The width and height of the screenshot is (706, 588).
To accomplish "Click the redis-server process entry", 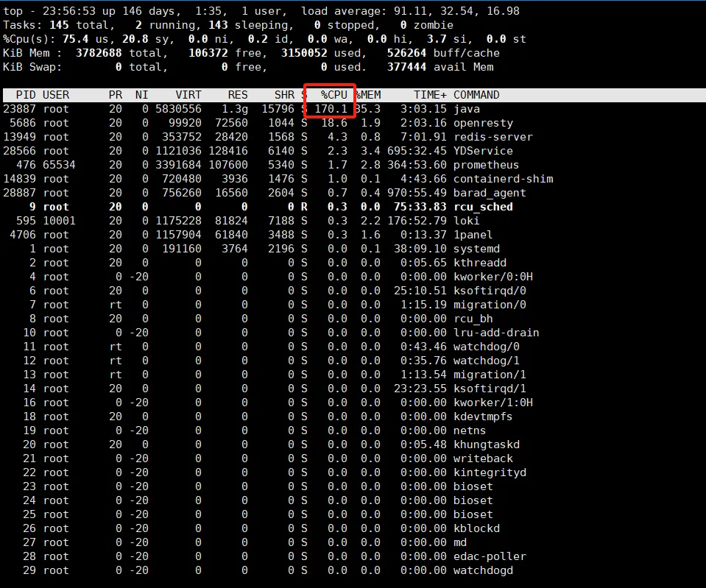I will (493, 137).
